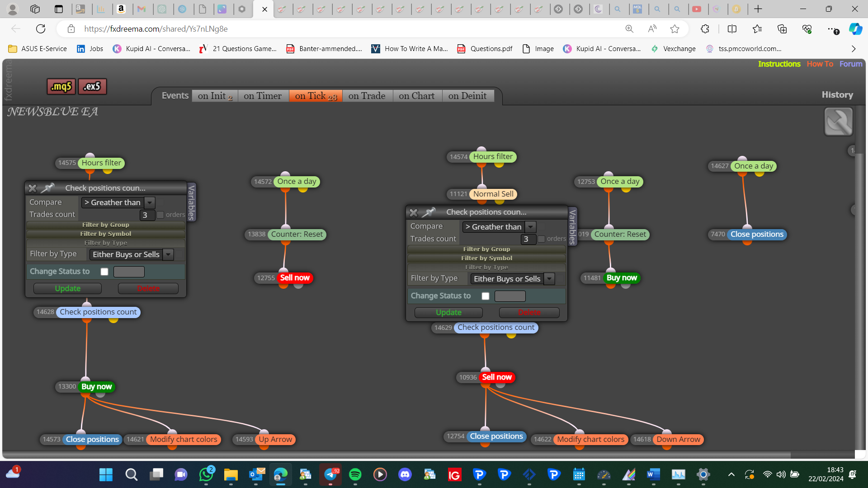This screenshot has height=488, width=868.
Task: Close the left Check positions count panel
Action: tap(32, 188)
